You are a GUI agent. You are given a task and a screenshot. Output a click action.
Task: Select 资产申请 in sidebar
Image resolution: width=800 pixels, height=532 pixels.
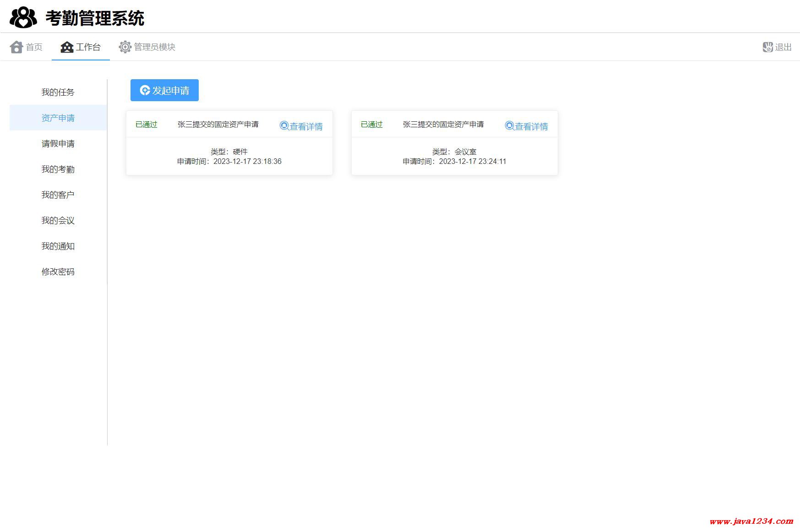tap(58, 118)
